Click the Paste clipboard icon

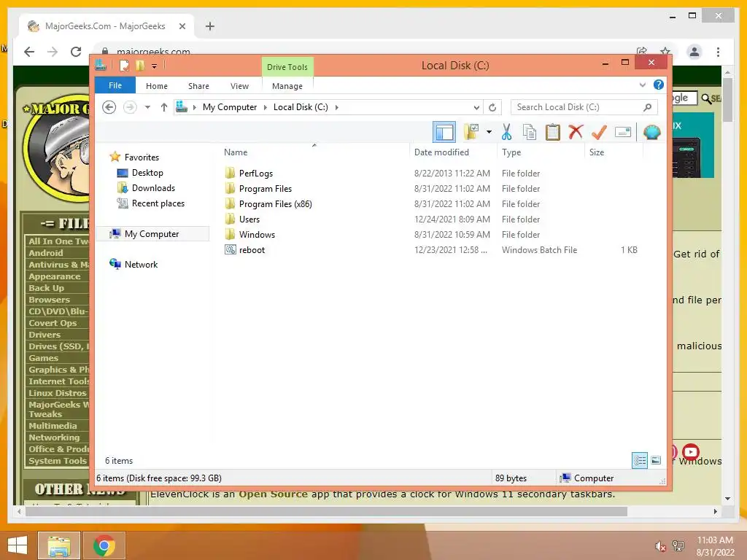pyautogui.click(x=553, y=132)
